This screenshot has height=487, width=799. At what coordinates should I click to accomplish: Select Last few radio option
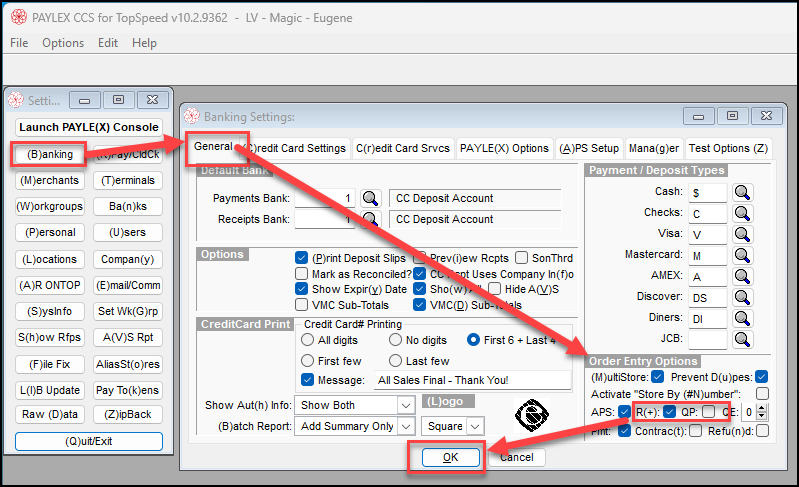click(x=395, y=361)
